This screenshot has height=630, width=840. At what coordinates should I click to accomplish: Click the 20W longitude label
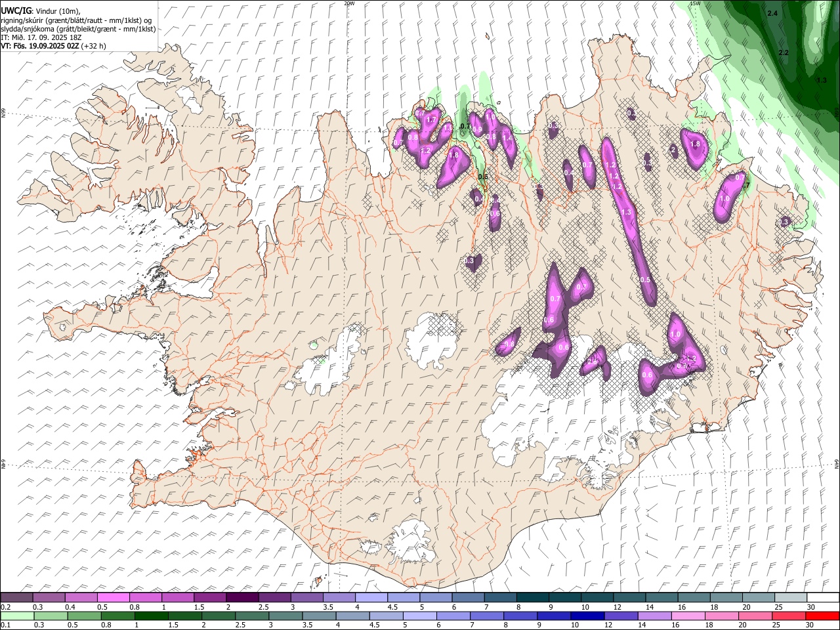[349, 3]
